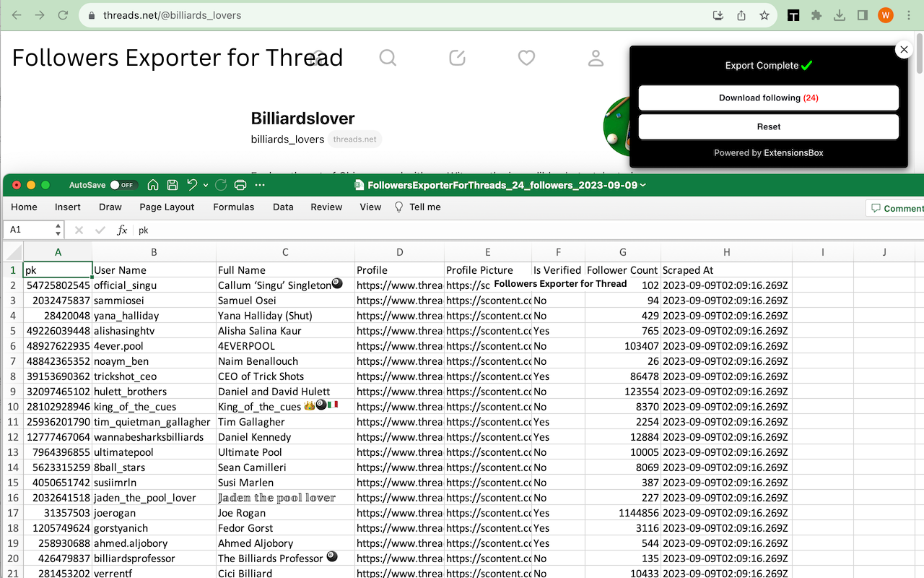The image size is (924, 578).
Task: Click the Fedor Gorst cell
Action: [285, 528]
